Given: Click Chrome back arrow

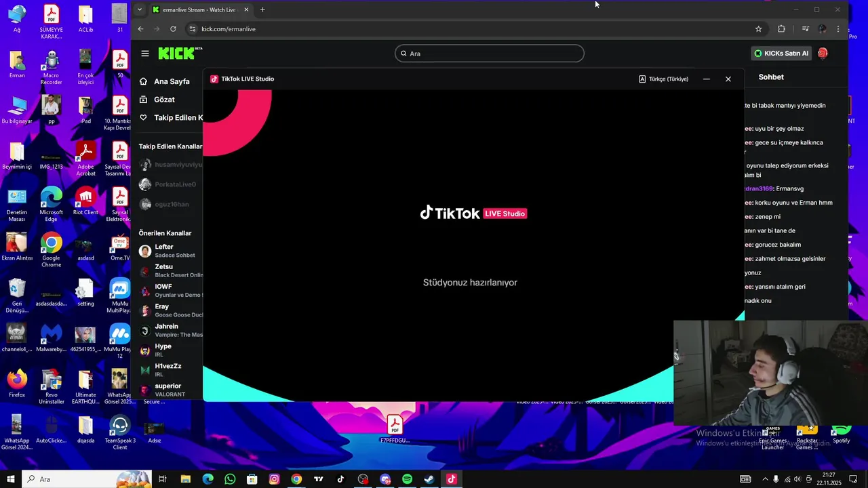Looking at the screenshot, I should click(x=140, y=29).
